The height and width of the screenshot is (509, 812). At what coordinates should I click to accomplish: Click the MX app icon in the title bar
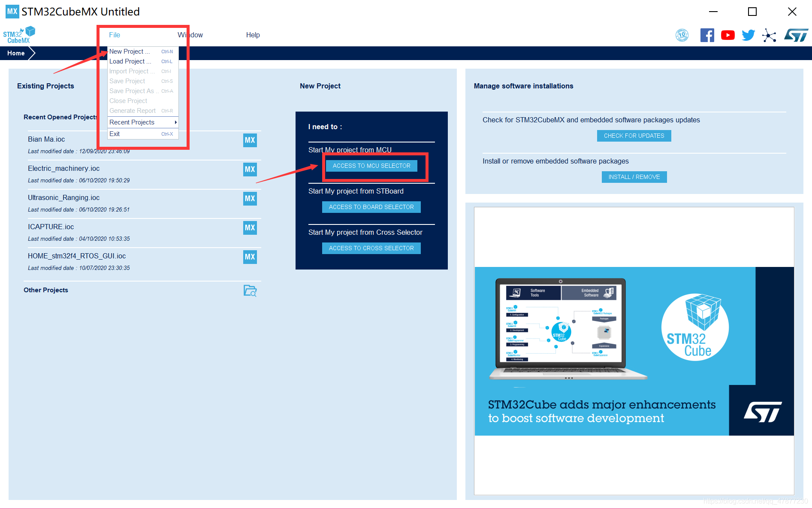pos(12,12)
